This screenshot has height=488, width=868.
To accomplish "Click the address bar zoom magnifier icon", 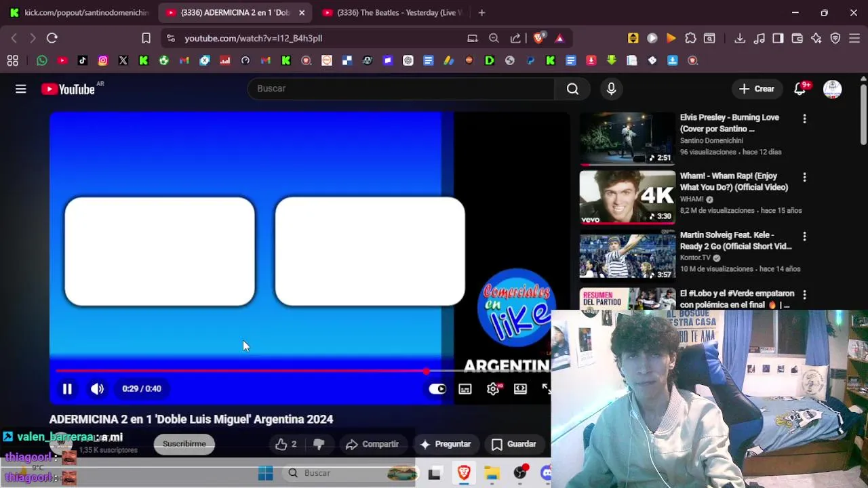I will [494, 38].
